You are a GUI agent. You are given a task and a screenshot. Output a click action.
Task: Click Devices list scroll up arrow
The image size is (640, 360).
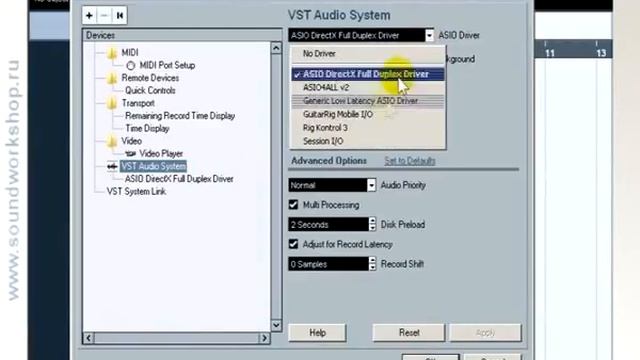click(276, 48)
